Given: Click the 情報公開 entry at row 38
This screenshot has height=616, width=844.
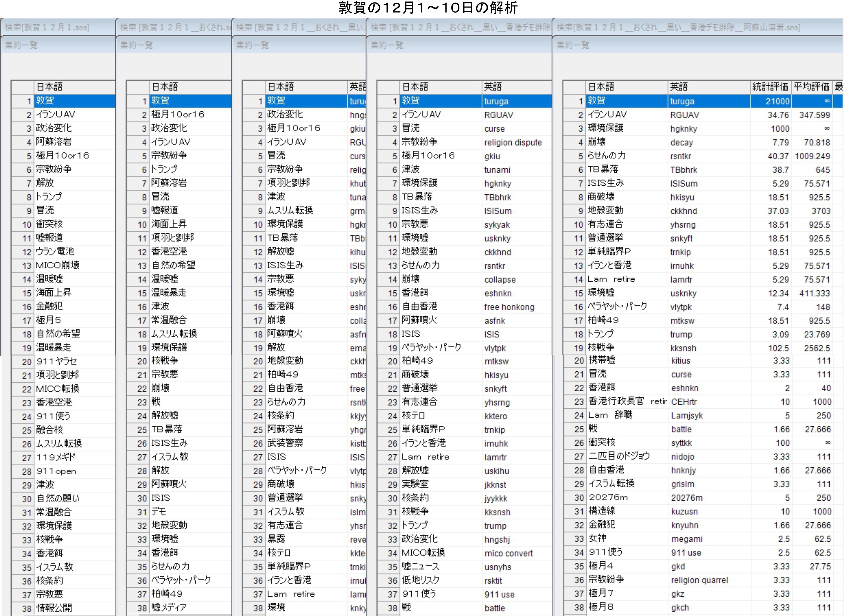Looking at the screenshot, I should [54, 608].
